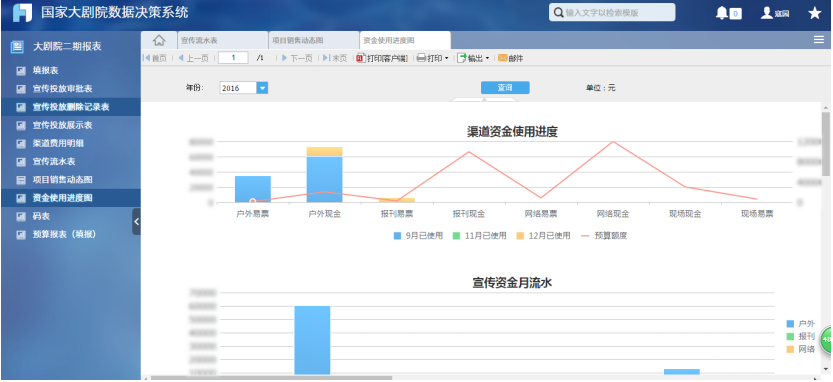Toggle the 11月已使用 legend series
Image resolution: width=833 pixels, height=382 pixels.
[x=480, y=236]
